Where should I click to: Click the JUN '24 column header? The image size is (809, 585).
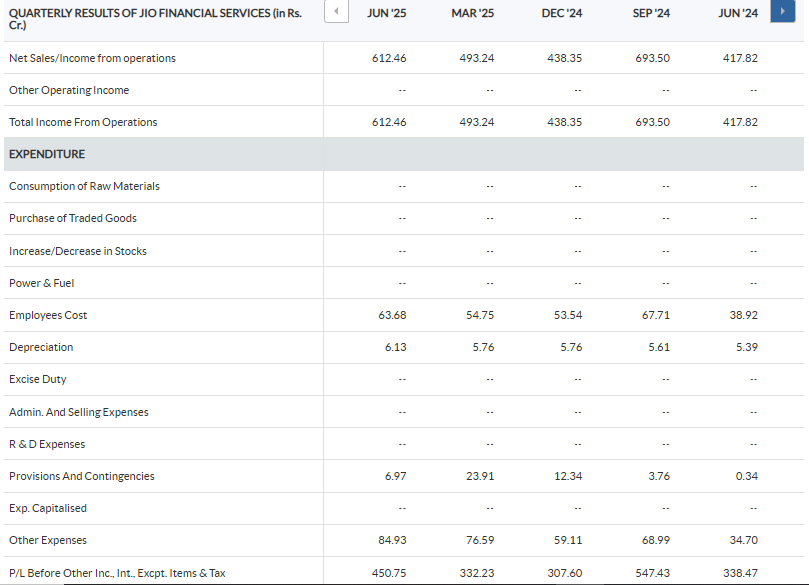(738, 13)
